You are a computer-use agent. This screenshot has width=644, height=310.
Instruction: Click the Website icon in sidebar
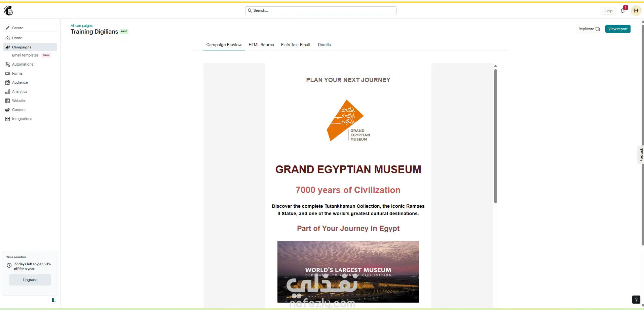pos(8,101)
